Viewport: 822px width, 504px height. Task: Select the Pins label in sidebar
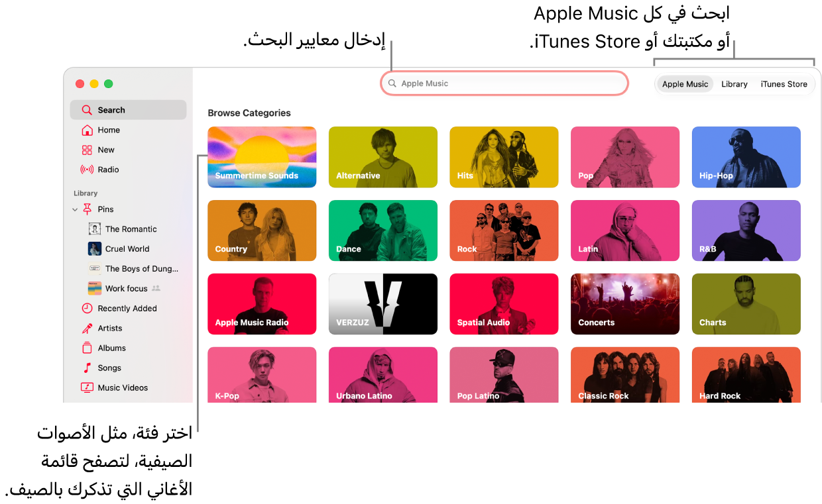[106, 209]
